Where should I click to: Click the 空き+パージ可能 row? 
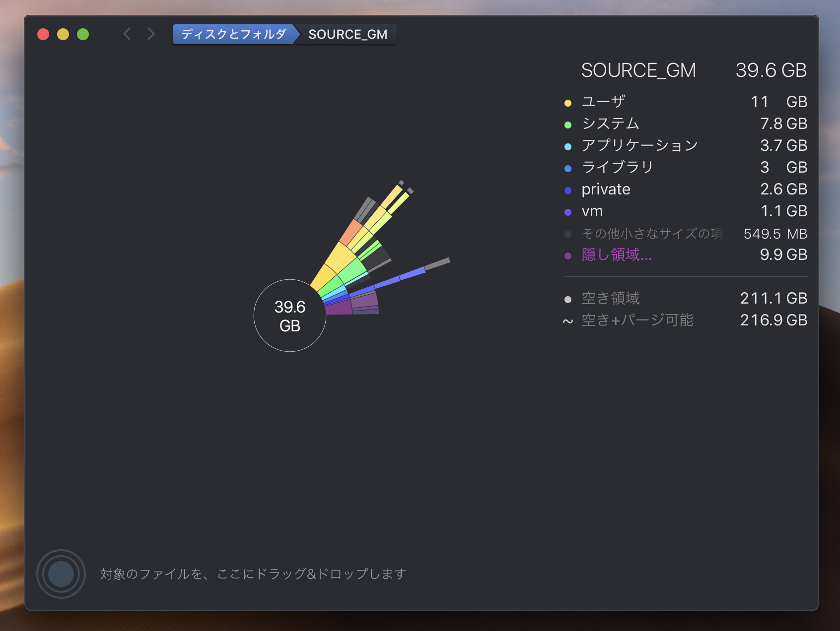(686, 320)
